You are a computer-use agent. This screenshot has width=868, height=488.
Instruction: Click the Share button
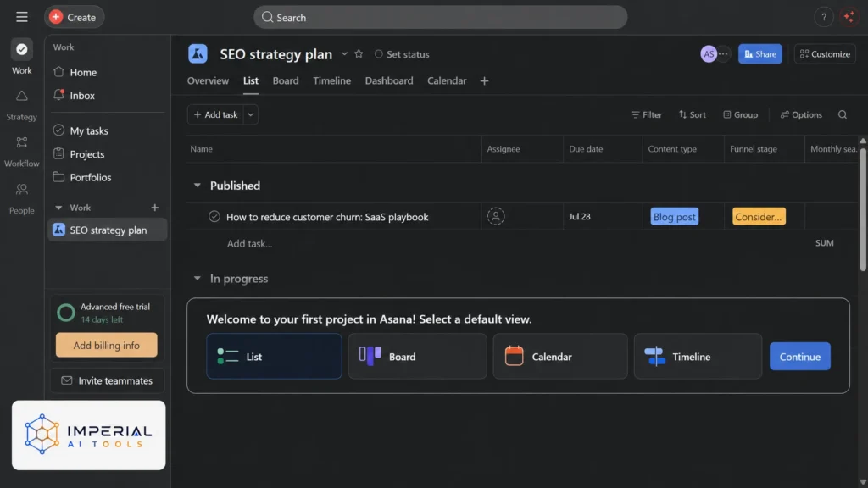(x=760, y=53)
